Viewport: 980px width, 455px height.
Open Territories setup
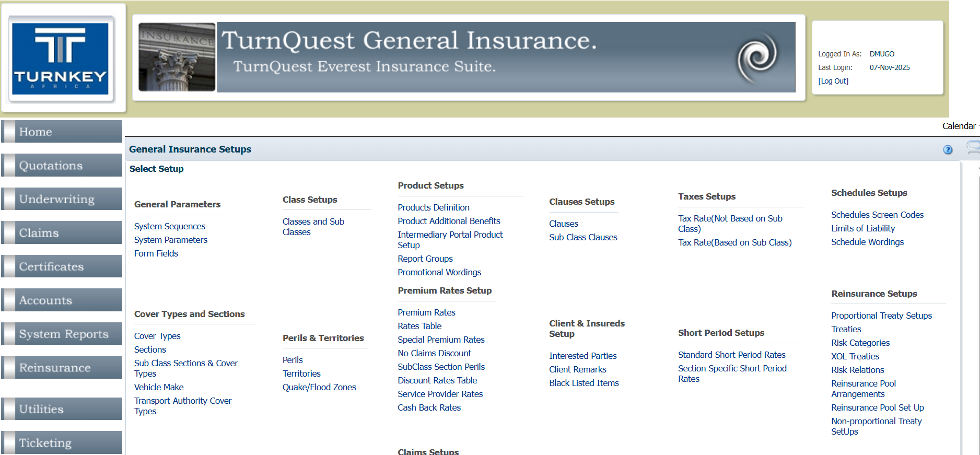point(301,374)
